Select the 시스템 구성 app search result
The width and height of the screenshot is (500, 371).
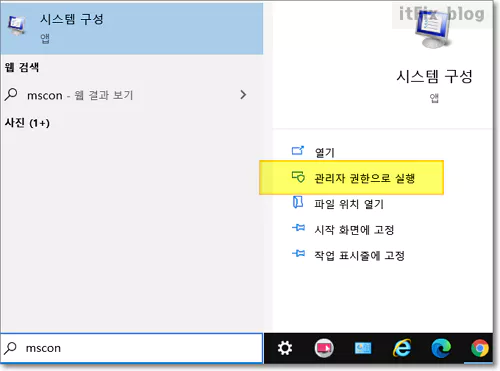point(132,28)
